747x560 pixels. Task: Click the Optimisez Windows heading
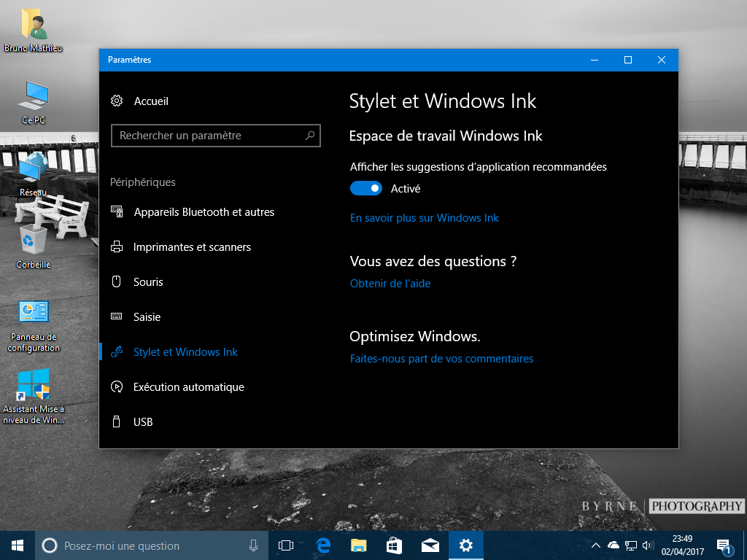415,336
